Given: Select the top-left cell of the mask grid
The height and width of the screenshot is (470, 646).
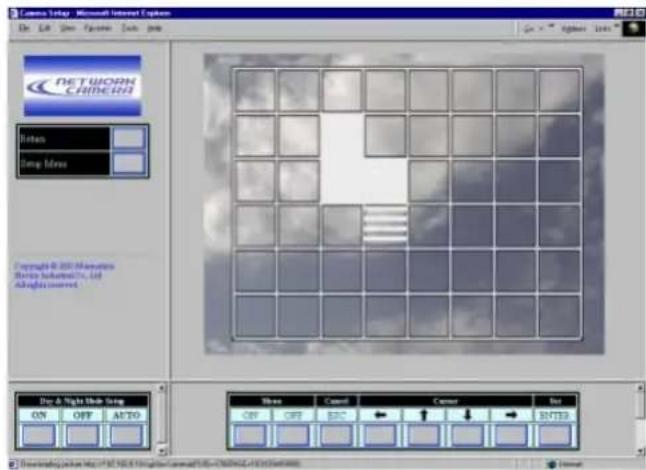Looking at the screenshot, I should click(255, 90).
